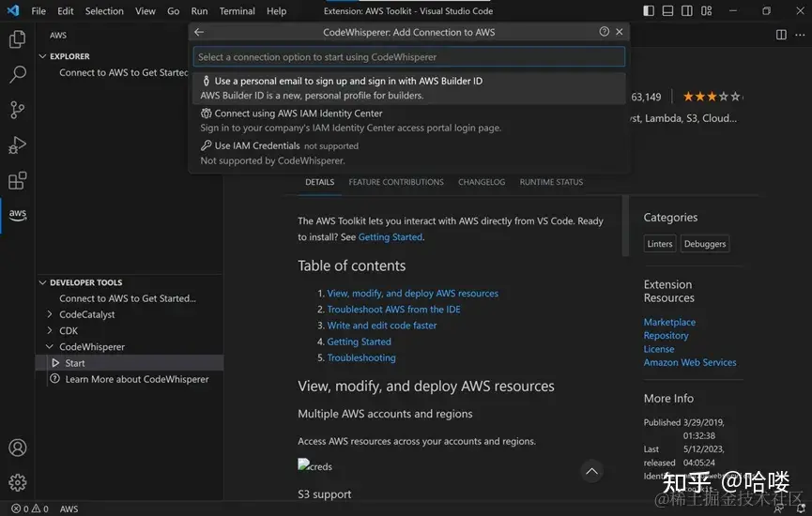Open the Search view in activity bar
The height and width of the screenshot is (516, 812).
pyautogui.click(x=17, y=74)
